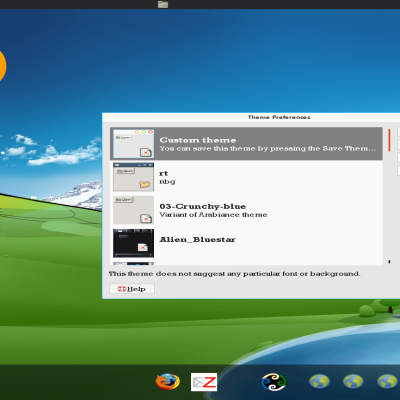This screenshot has height=400, width=400.
Task: Open the swirl-logo app in the dock
Action: coord(274,382)
